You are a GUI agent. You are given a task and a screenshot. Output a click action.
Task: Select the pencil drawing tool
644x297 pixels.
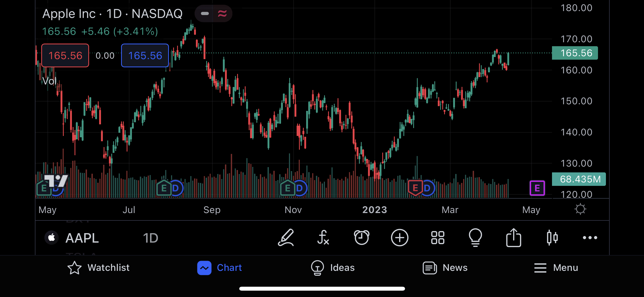coord(286,238)
